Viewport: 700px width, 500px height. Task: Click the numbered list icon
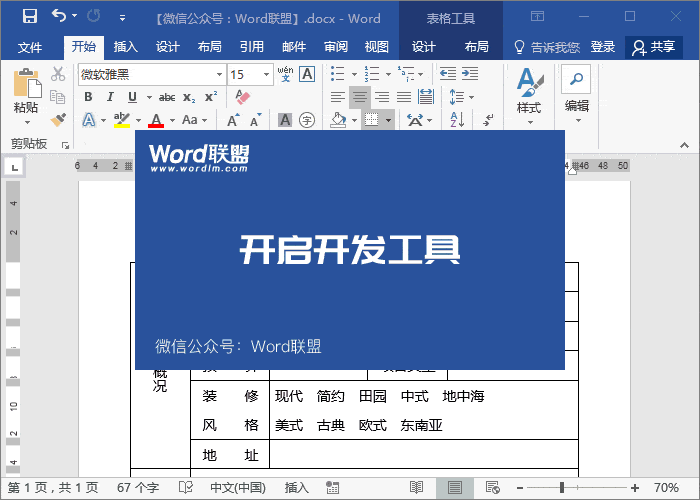click(371, 74)
